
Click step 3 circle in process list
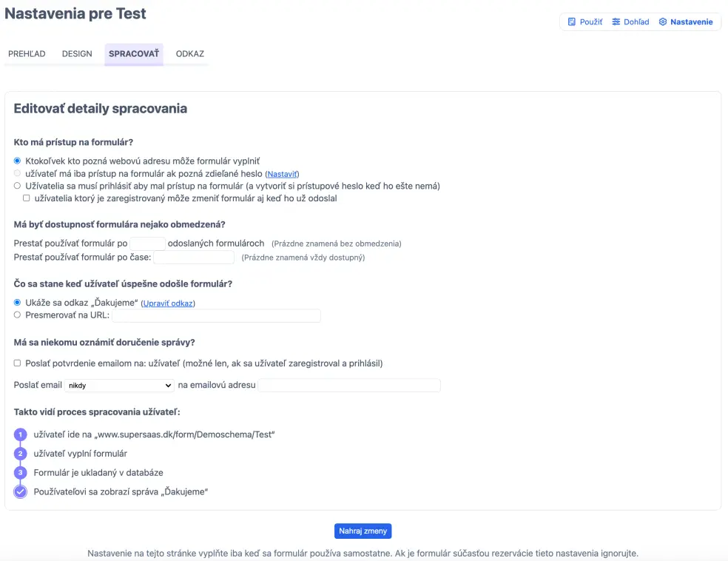[x=21, y=473]
